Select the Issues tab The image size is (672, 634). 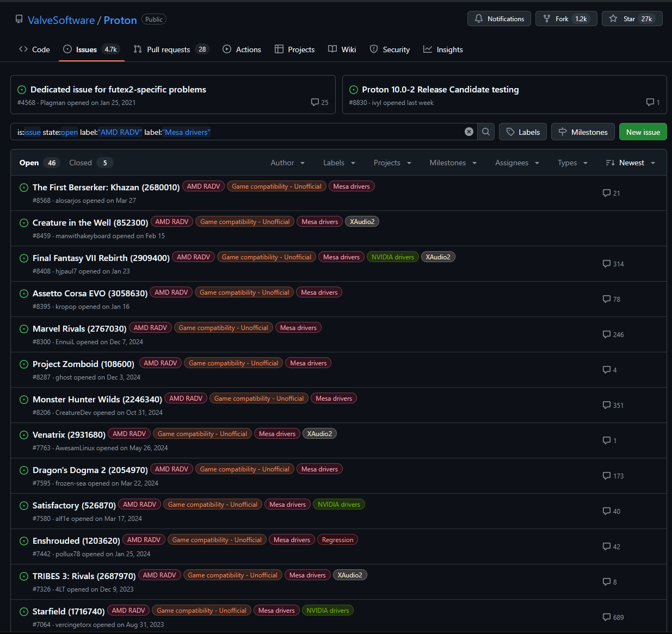click(x=91, y=49)
